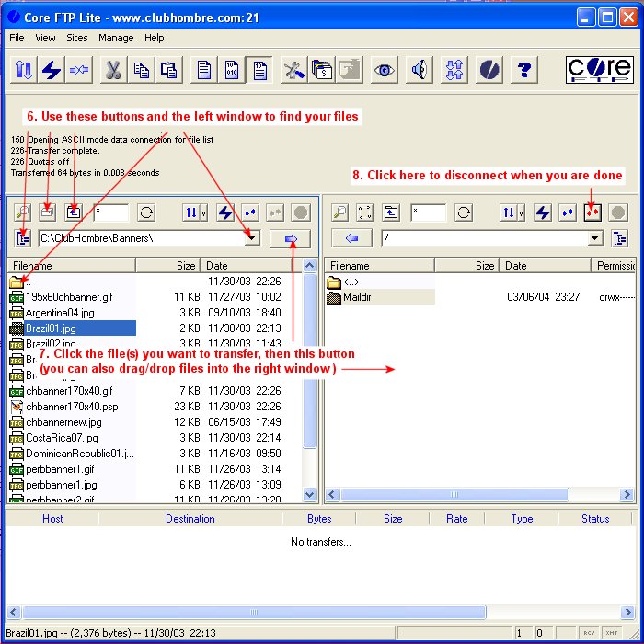Click the Destination column header in transfers
This screenshot has height=644, width=644.
[x=190, y=519]
